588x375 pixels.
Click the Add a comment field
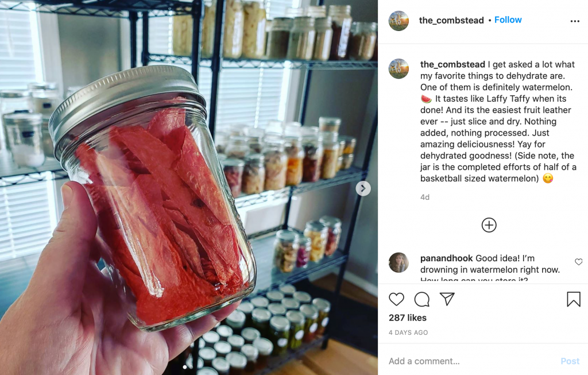coord(469,361)
